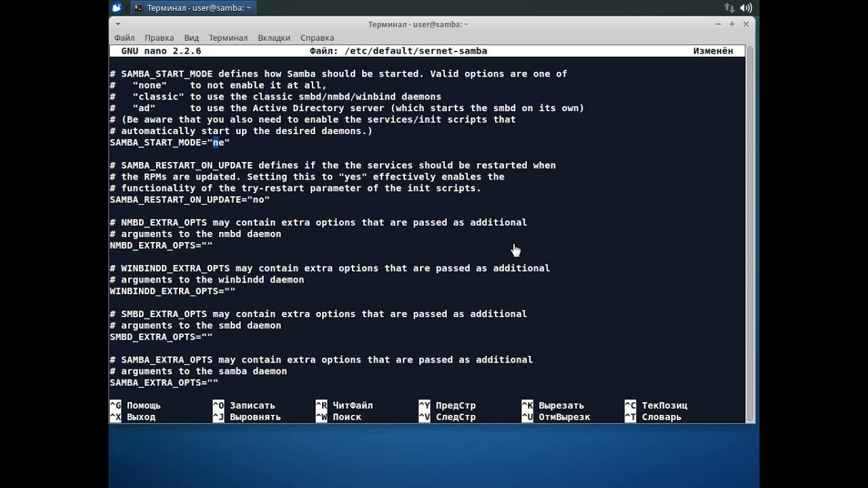
Task: Click the 'the RPMs are updated' comment line
Action: coord(307,177)
